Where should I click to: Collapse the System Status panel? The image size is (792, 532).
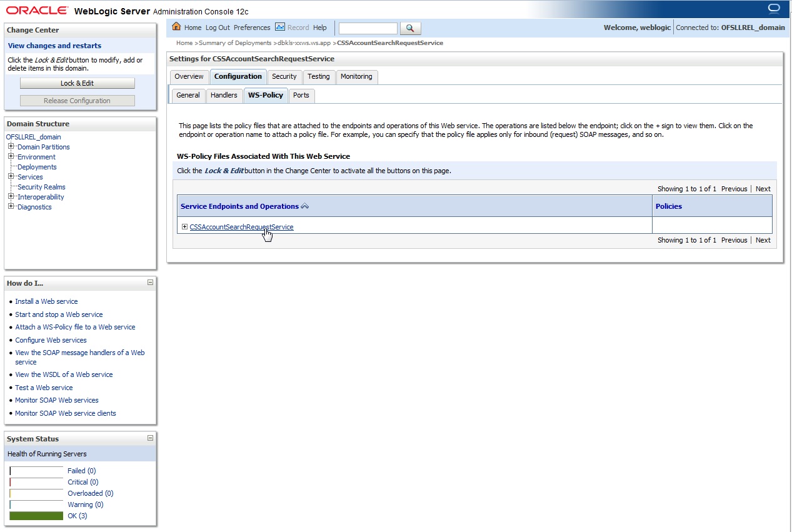[x=150, y=438]
